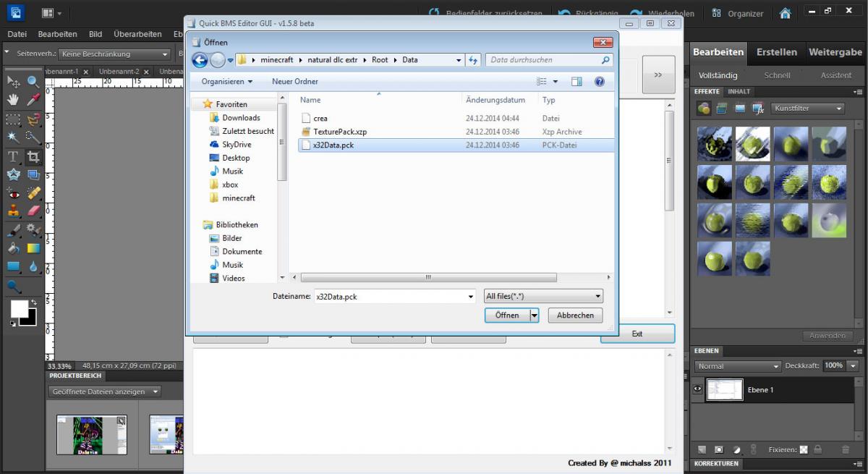Select the Zoom magnifier tool
868x474 pixels.
click(x=33, y=82)
